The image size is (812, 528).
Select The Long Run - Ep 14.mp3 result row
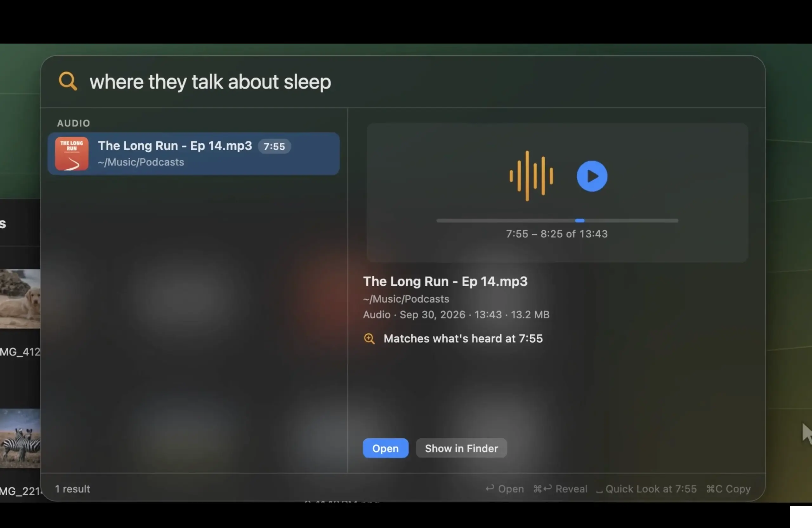click(193, 154)
